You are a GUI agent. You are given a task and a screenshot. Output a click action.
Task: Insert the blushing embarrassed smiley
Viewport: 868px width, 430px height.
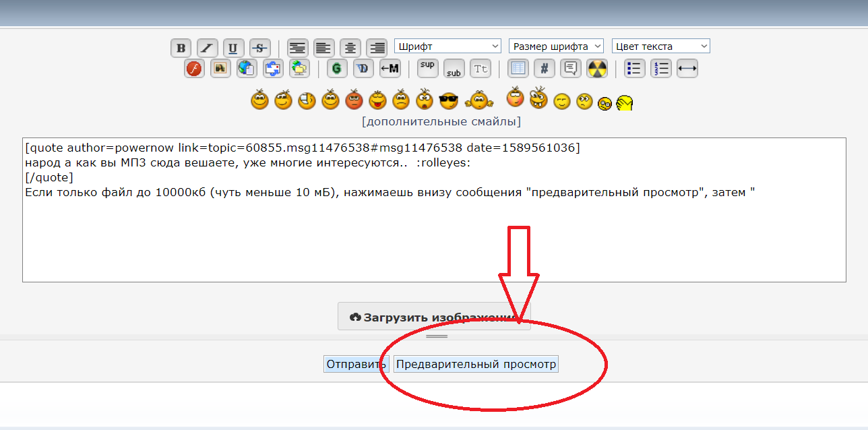point(515,97)
